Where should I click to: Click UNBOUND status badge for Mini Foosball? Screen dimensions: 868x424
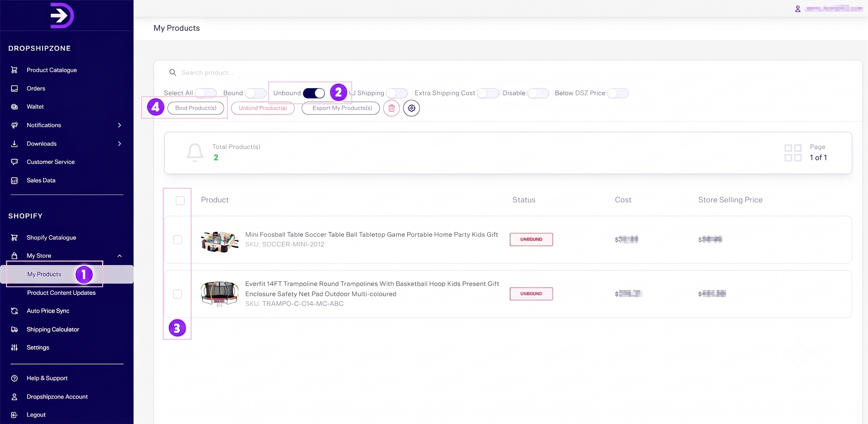tap(531, 239)
